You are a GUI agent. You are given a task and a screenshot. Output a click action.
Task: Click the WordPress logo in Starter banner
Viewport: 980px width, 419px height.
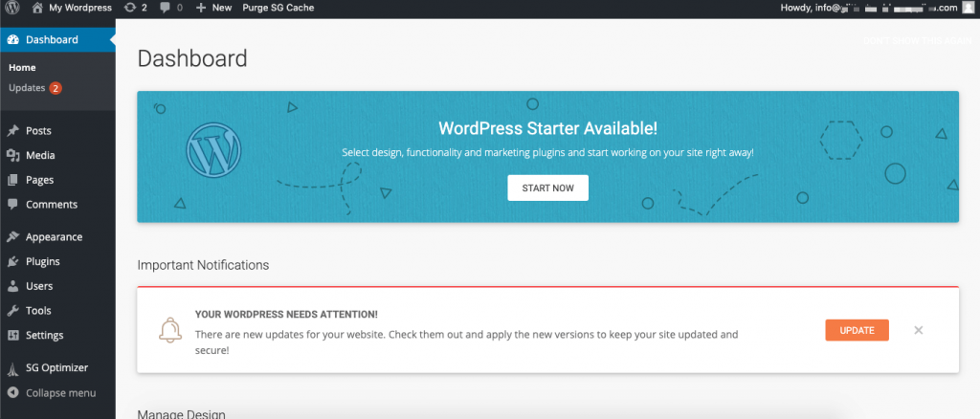(213, 150)
